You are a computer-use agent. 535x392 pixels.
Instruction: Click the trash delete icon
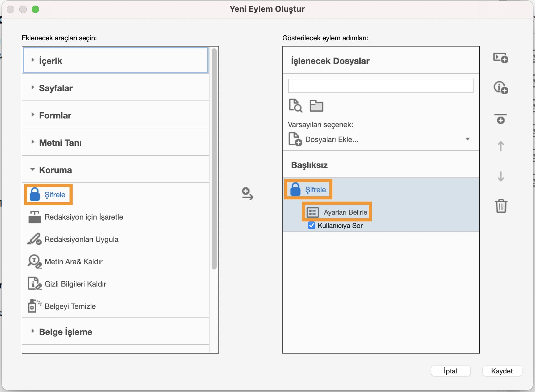point(501,206)
